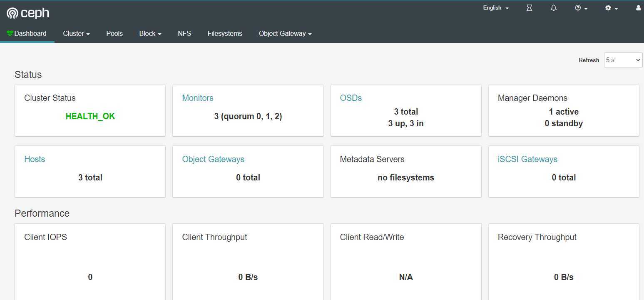Open the NFS page

184,33
